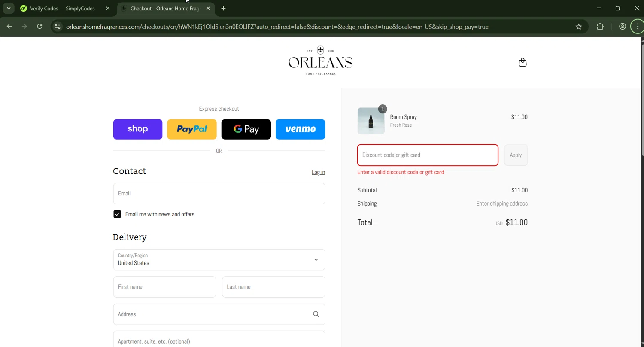Open the tab search dropdown arrow
This screenshot has width=644, height=347.
click(x=9, y=8)
